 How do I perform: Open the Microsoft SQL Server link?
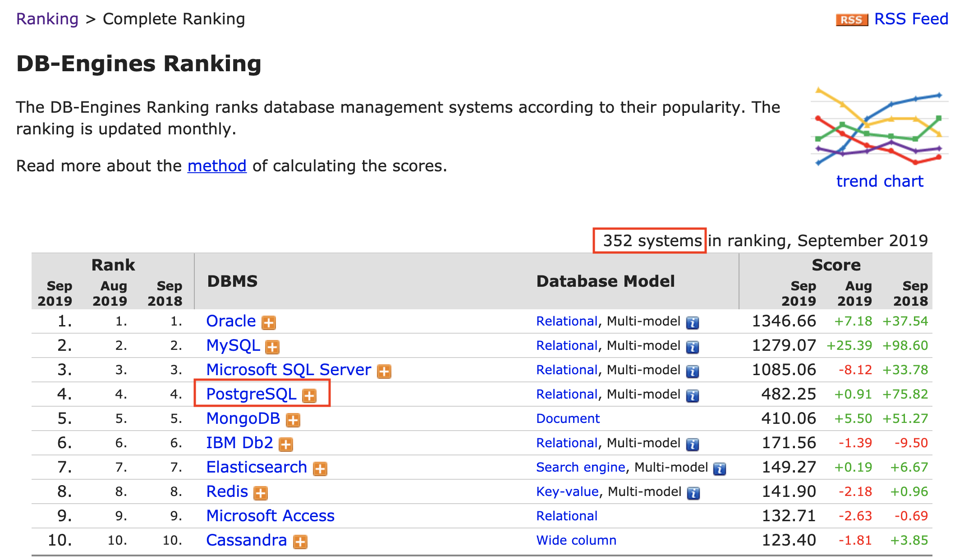pos(289,370)
